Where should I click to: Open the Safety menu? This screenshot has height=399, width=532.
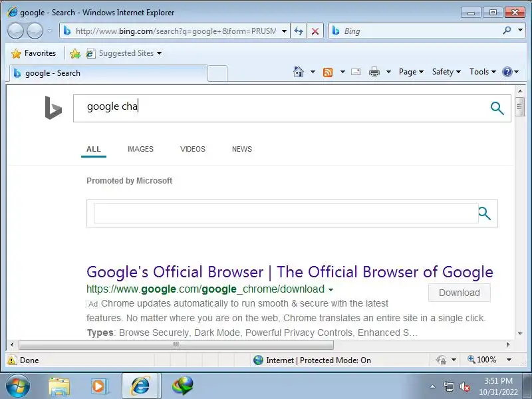click(x=446, y=72)
